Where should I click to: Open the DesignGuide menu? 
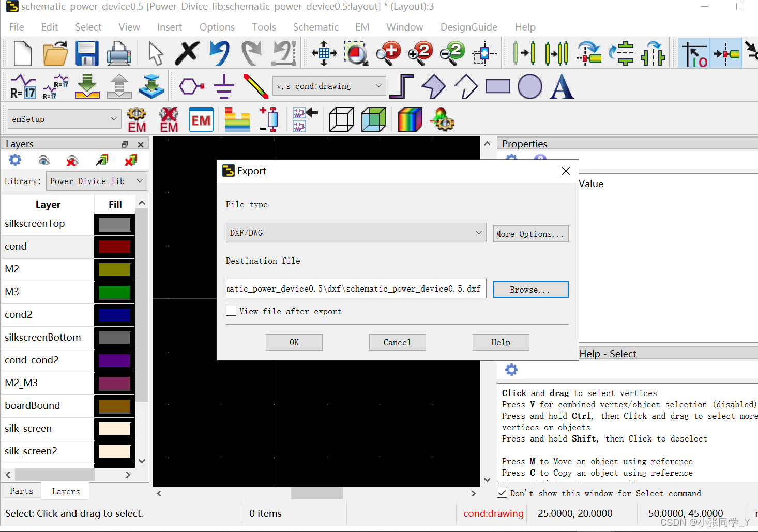point(469,27)
